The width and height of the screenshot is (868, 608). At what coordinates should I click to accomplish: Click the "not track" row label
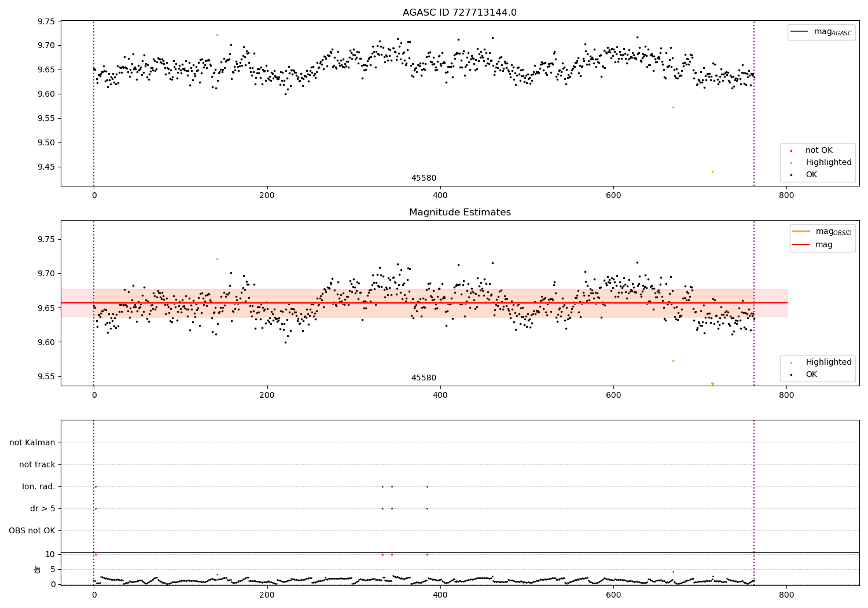[37, 465]
